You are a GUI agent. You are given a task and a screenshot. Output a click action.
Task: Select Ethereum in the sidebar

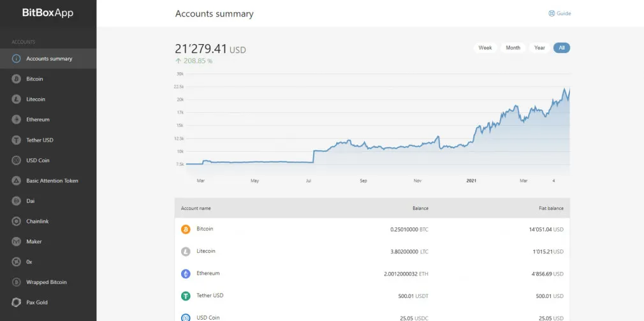pos(48,119)
